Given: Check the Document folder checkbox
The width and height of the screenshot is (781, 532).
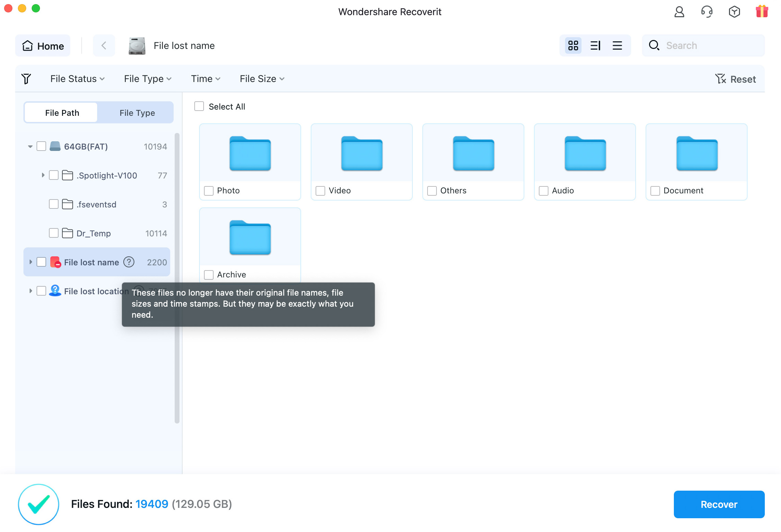Looking at the screenshot, I should pos(655,191).
